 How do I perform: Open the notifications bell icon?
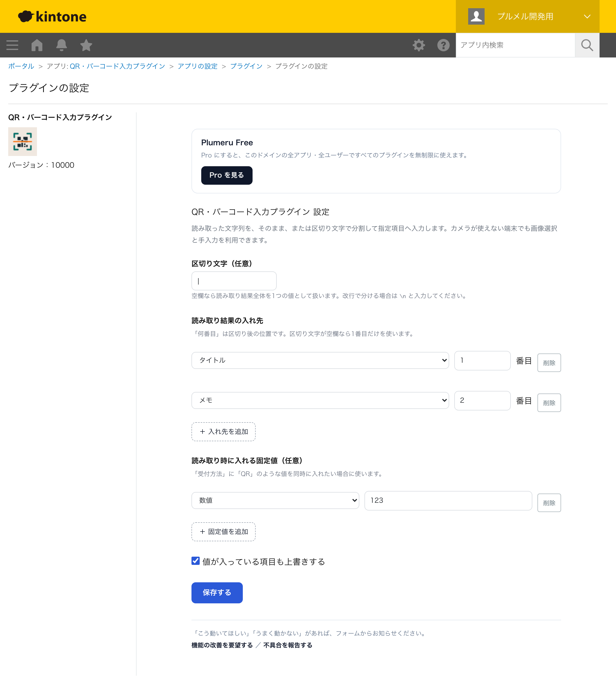[x=62, y=45]
